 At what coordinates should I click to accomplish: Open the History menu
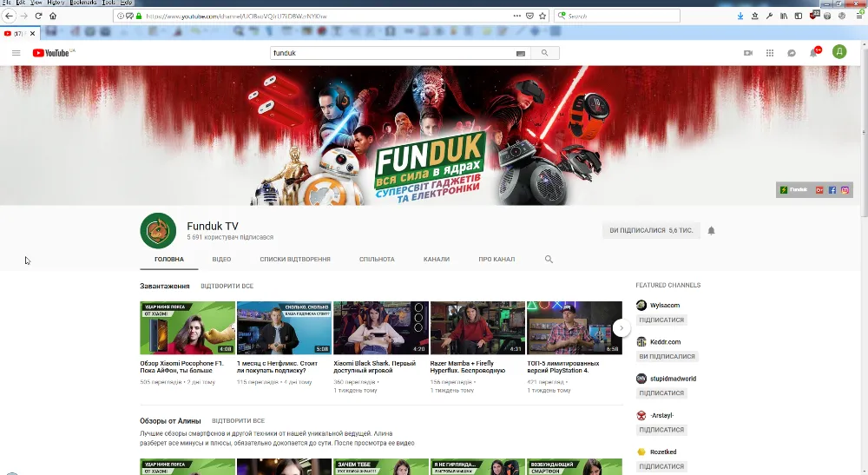(x=56, y=3)
